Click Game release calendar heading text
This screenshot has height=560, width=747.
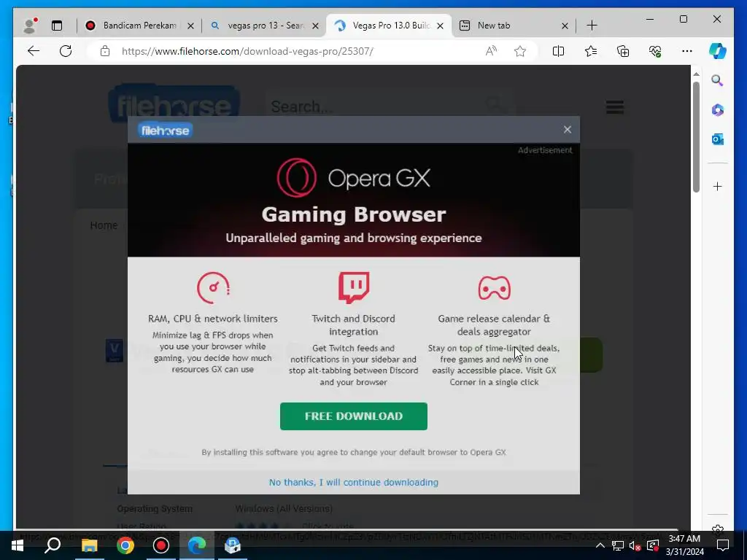[x=494, y=325]
